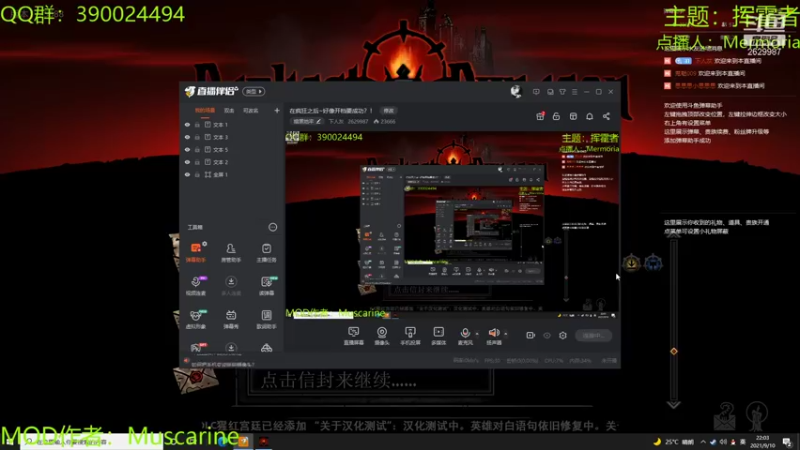
Task: Lock the 文本 3 source
Action: pos(197,137)
